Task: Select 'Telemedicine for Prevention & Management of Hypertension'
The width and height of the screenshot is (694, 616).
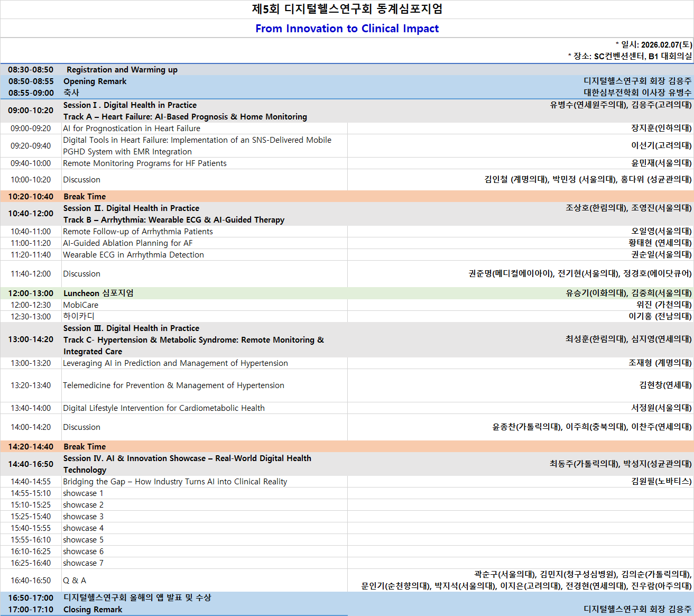Action: (173, 385)
